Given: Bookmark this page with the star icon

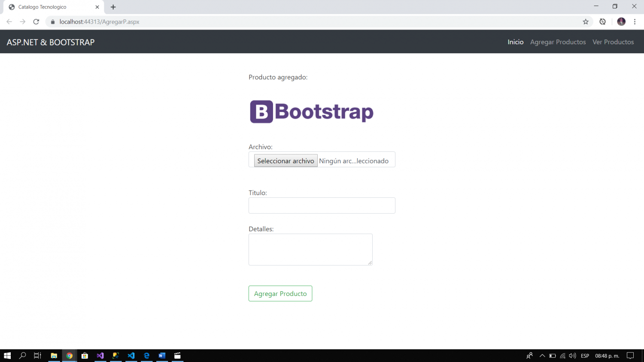Looking at the screenshot, I should coord(586,22).
